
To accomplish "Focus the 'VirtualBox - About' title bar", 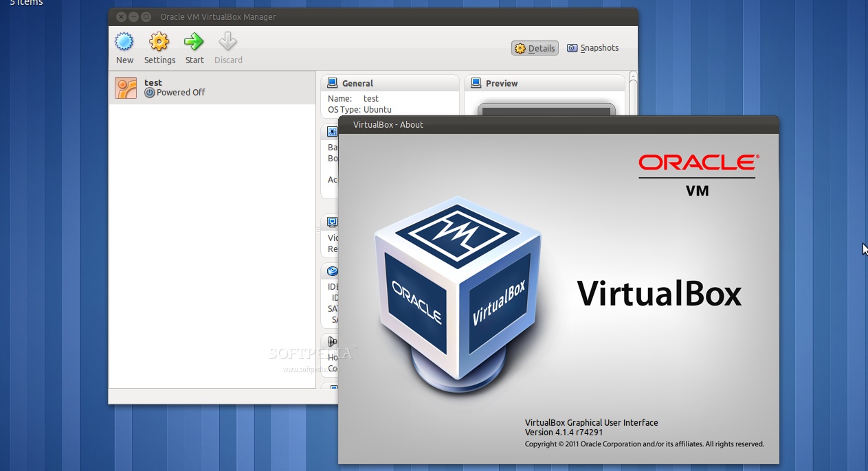I will tap(559, 124).
